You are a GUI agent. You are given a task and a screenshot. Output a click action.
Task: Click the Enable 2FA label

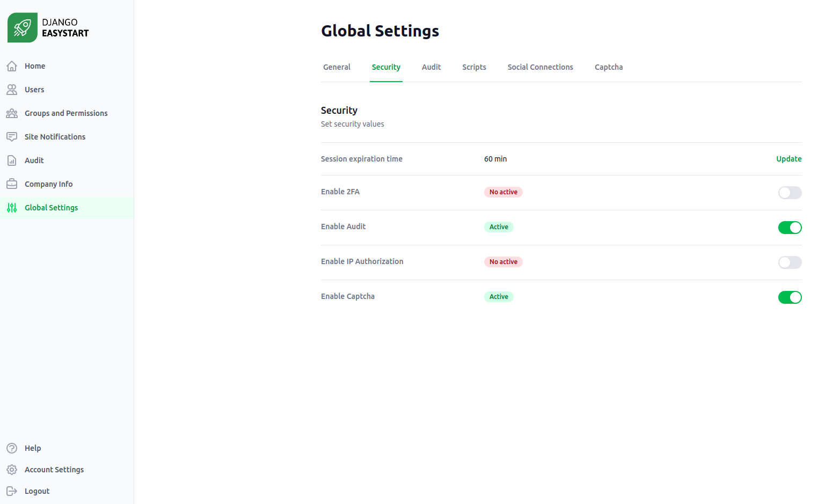(x=340, y=192)
